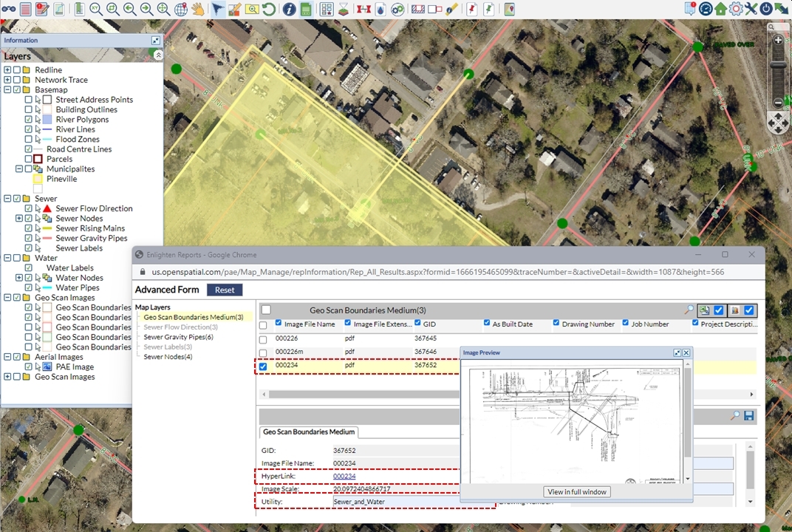Select the Geo Scan Boundaries Medium tab
The image size is (792, 532).
[x=309, y=432]
